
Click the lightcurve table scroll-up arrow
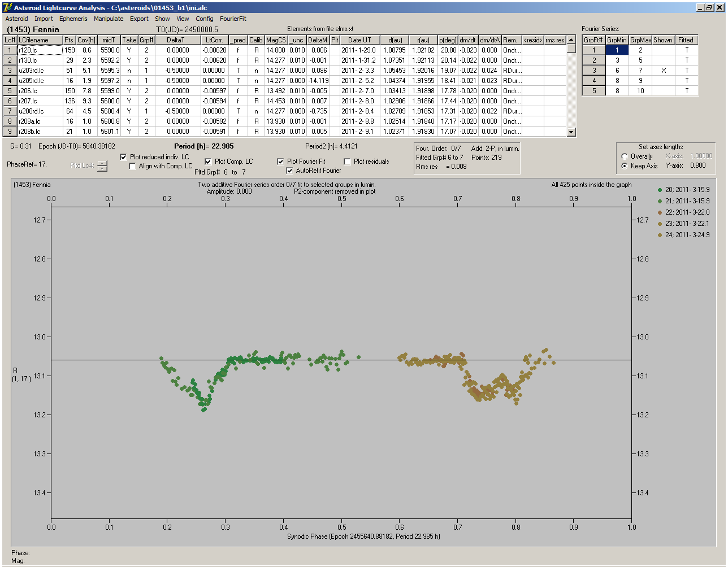(571, 40)
